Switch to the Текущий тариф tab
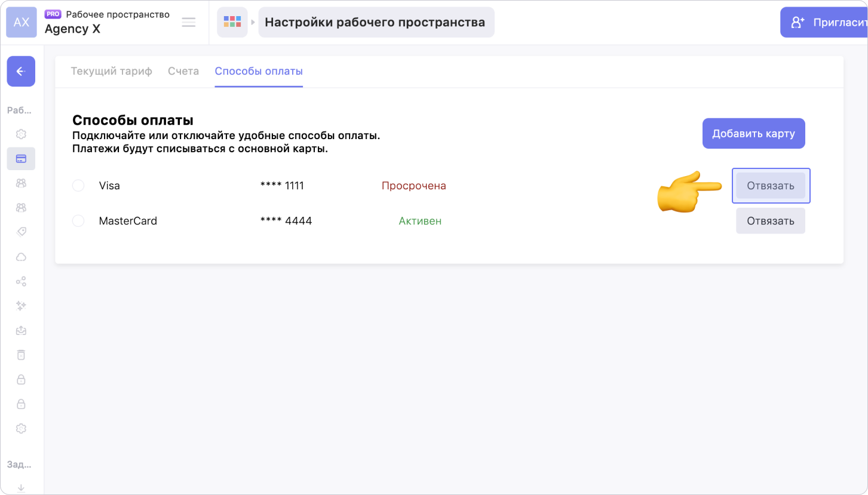The image size is (868, 495). (x=111, y=71)
